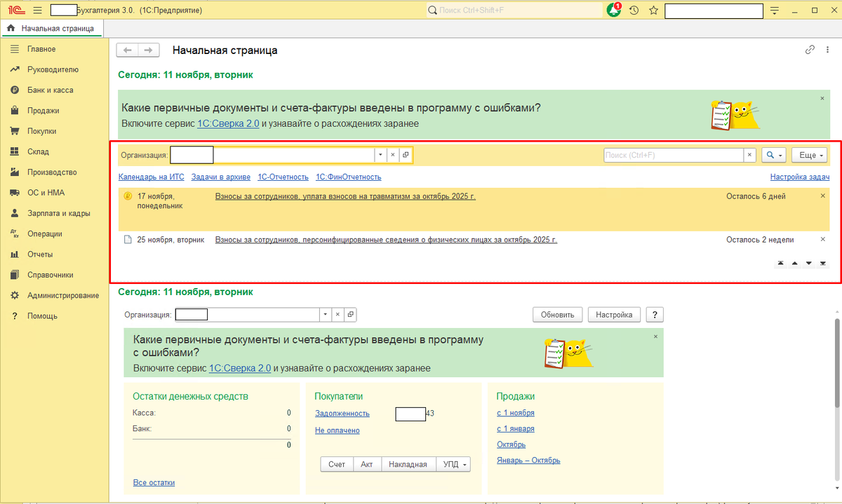This screenshot has height=504, width=842.
Task: Open service settings lines icon in title bar
Action: coord(775,11)
